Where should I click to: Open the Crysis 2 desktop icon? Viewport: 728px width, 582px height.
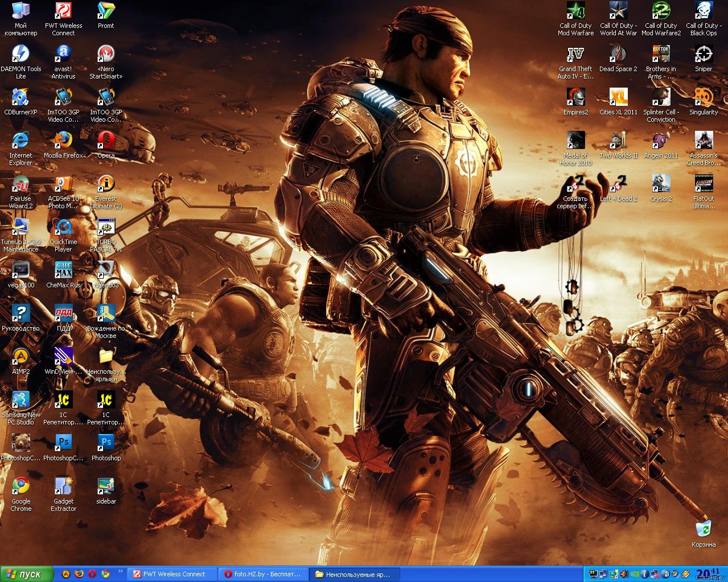click(661, 188)
